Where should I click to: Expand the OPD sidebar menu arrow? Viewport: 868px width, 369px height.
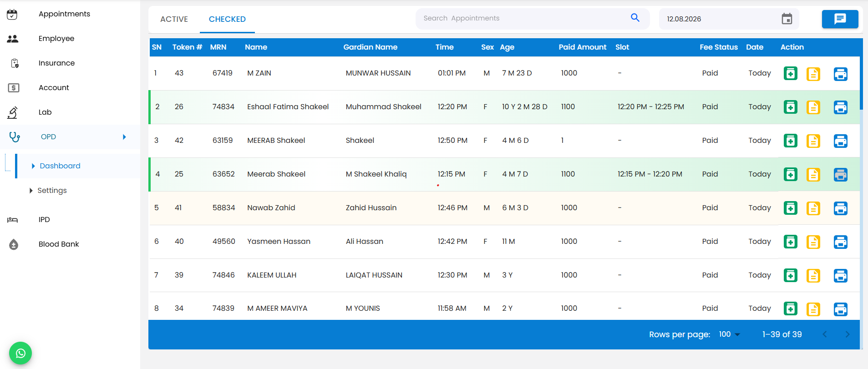coord(124,137)
